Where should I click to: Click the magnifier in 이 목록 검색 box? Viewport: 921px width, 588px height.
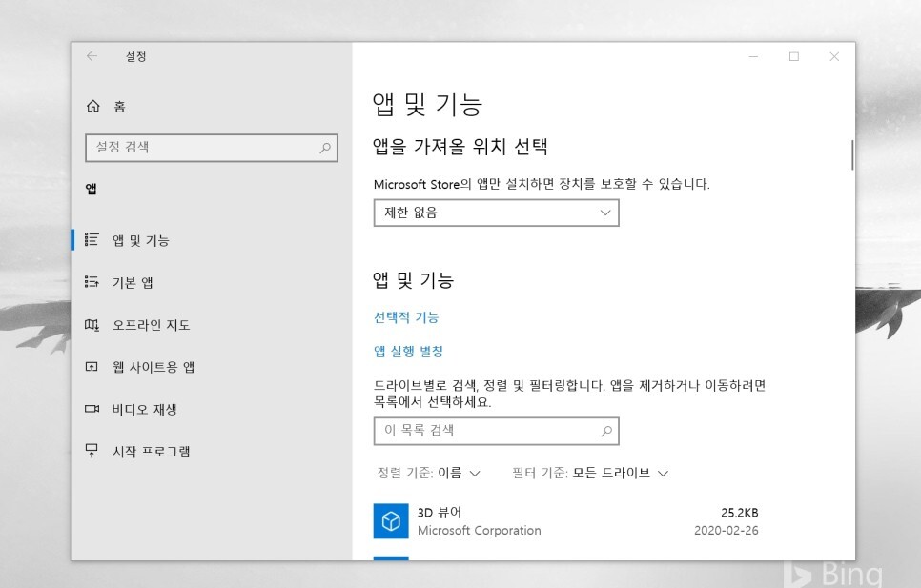click(x=606, y=432)
